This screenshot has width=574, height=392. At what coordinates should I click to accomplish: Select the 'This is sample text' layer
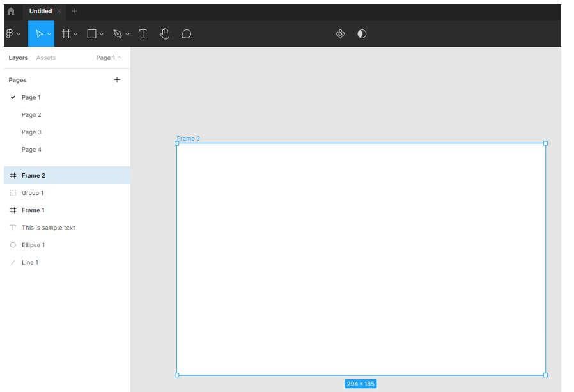pos(67,228)
